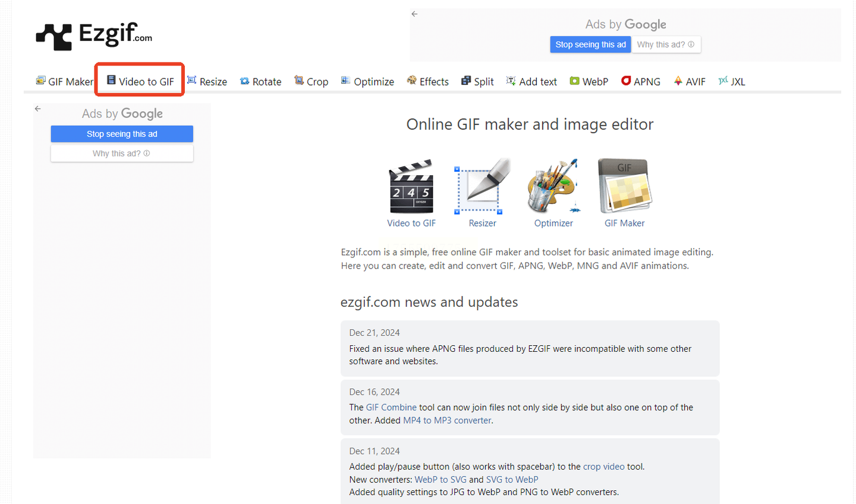Click the Resizer text link
Screen dimensions: 856x504
tap(482, 223)
